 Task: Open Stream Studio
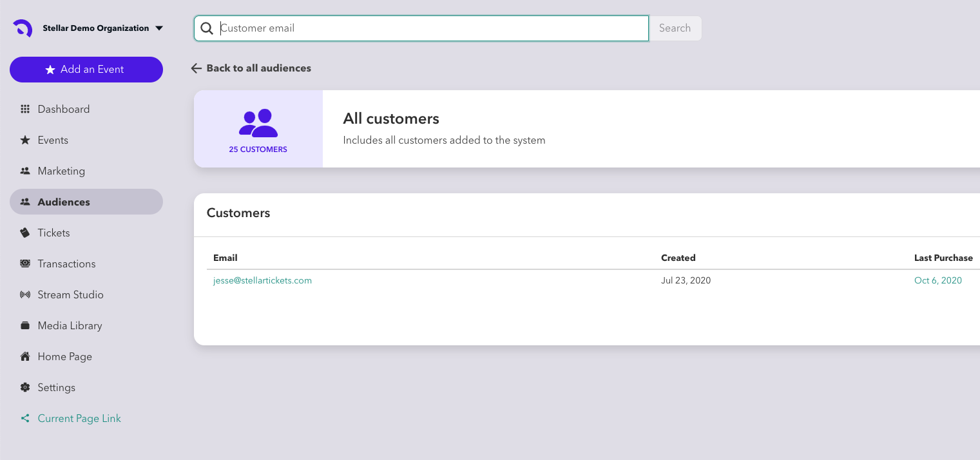(86, 294)
